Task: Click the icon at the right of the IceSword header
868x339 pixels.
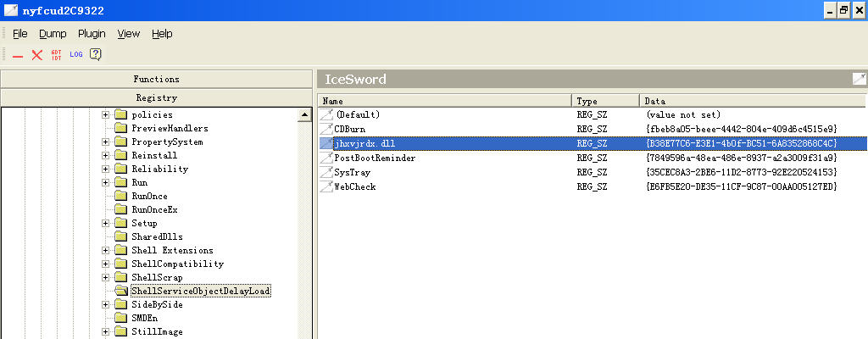Action: 860,79
